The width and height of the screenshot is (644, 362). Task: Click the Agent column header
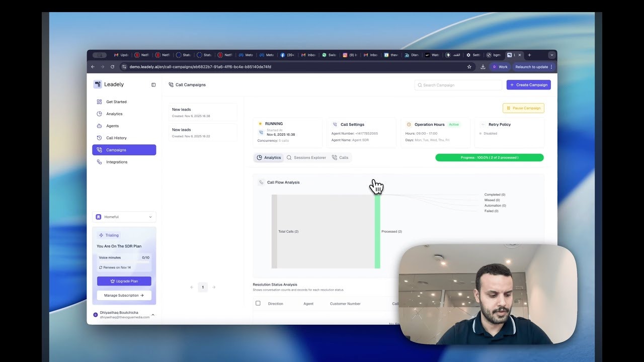point(308,304)
